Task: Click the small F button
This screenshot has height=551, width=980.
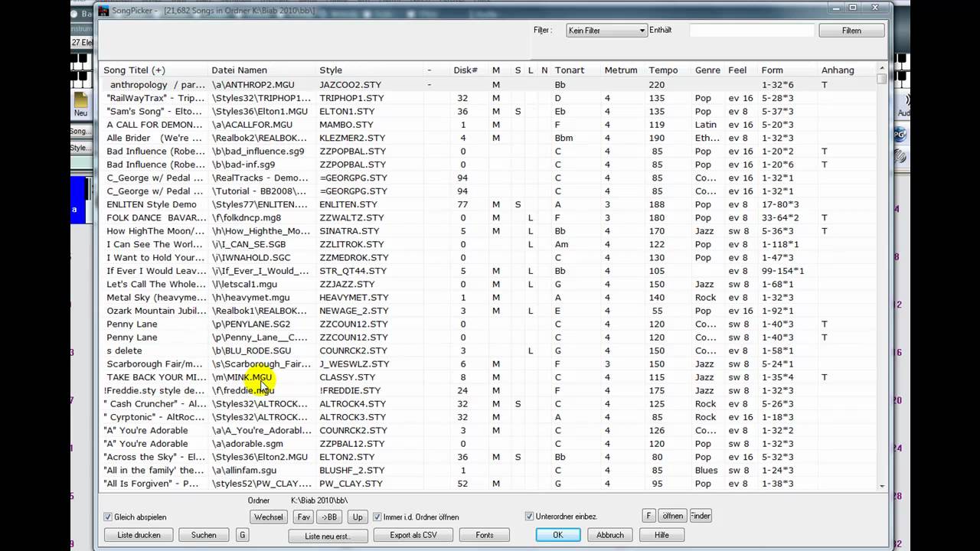Action: [x=648, y=516]
